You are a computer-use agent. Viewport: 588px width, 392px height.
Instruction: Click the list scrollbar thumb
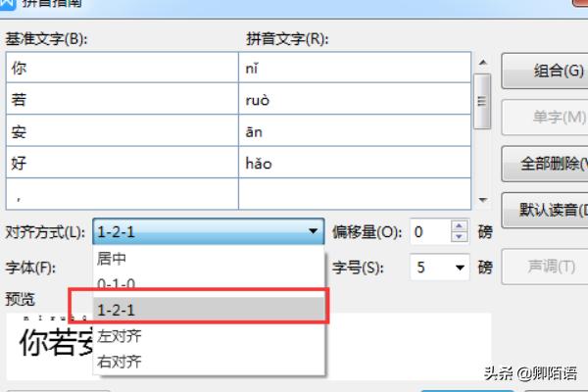click(x=482, y=101)
